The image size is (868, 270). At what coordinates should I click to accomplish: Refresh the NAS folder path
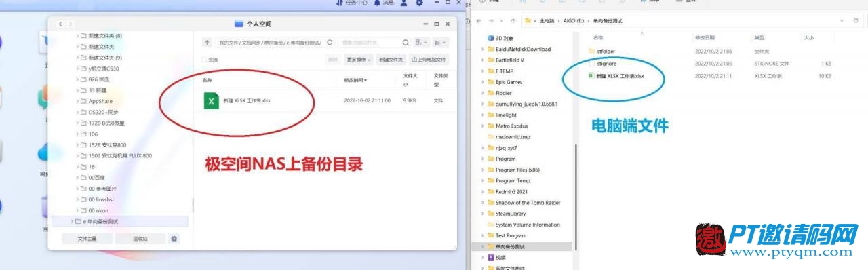click(x=330, y=42)
